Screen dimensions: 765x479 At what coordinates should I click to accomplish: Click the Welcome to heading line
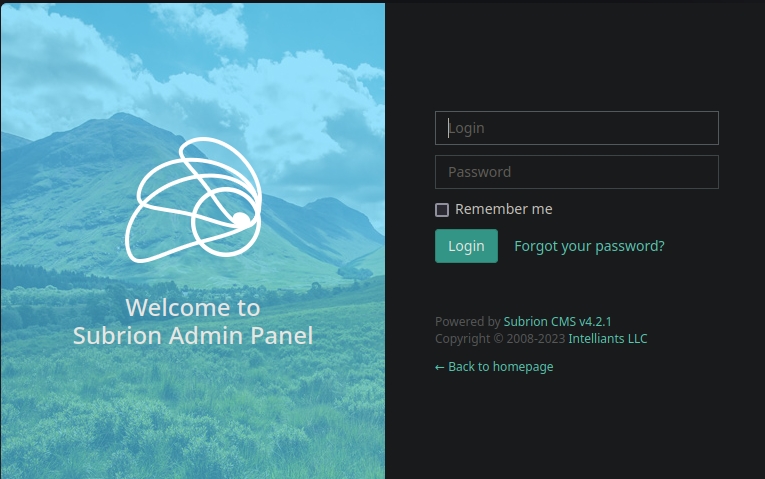click(193, 307)
